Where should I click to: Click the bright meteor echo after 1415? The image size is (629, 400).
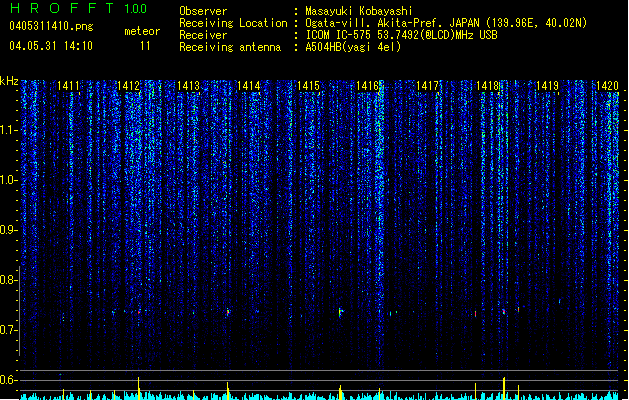tap(340, 313)
